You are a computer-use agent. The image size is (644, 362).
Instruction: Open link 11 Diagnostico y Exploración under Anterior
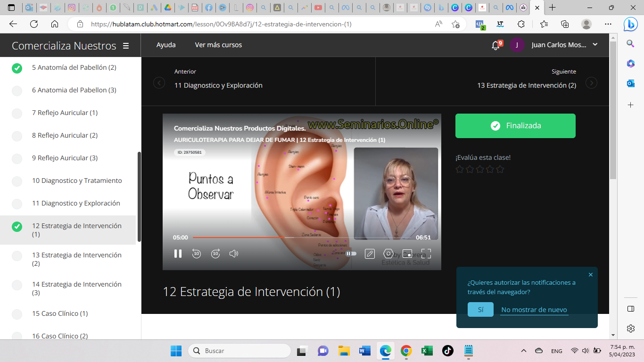coord(218,85)
